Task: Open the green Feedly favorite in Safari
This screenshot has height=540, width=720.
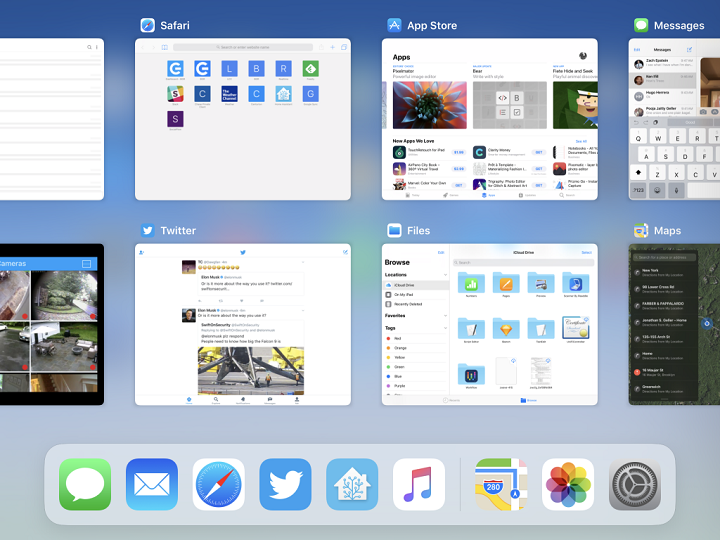Action: 311,70
